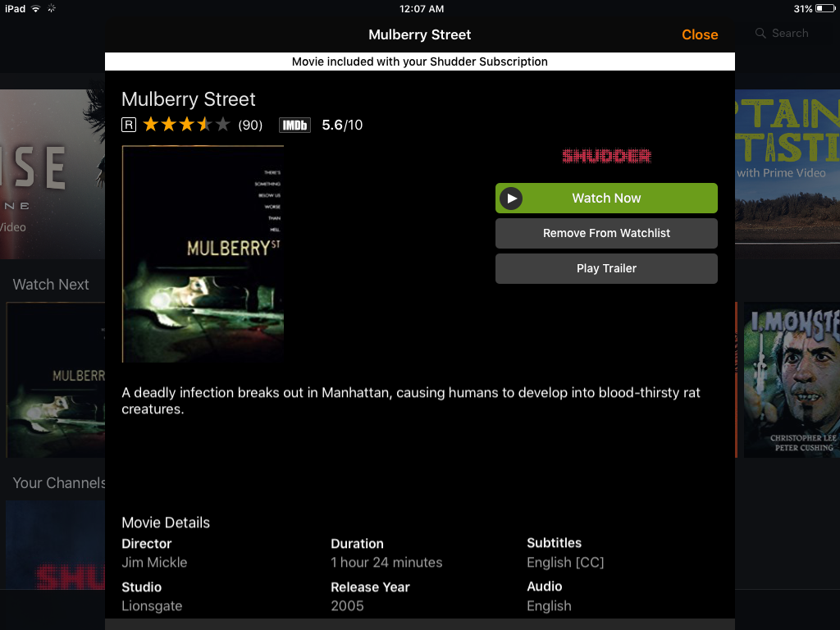Tap the battery icon in status bar
The height and width of the screenshot is (630, 840).
(825, 8)
